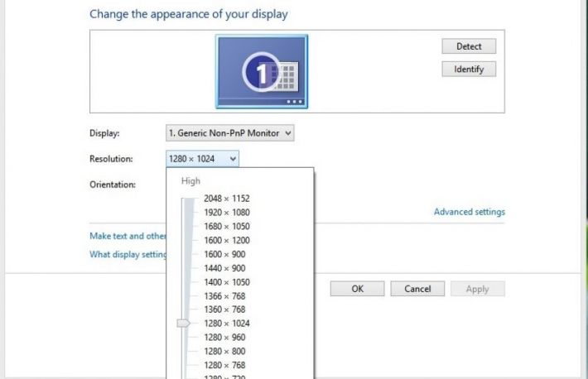Choose the 1920 × 1080 resolution
This screenshot has width=588, height=379.
pyautogui.click(x=226, y=213)
